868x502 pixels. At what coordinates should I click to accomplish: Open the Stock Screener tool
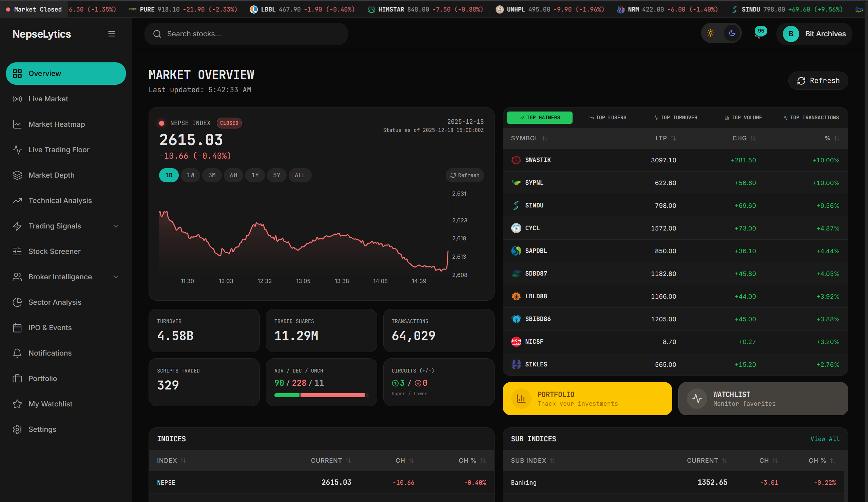tap(54, 251)
